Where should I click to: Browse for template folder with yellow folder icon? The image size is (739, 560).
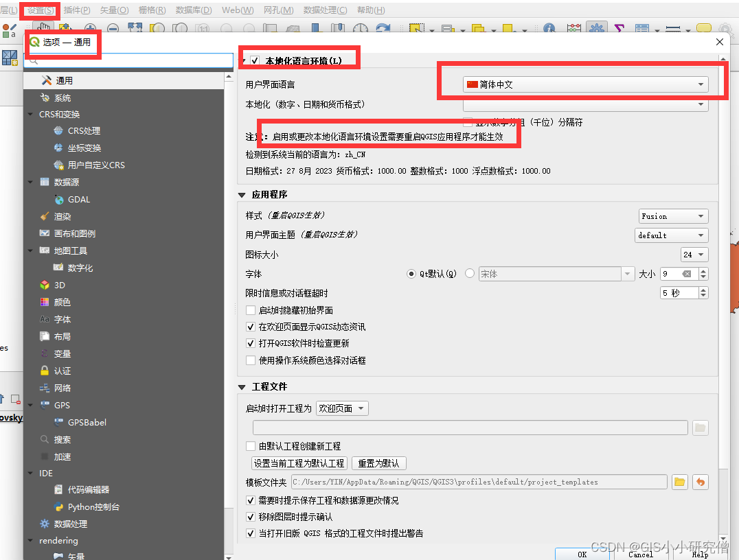click(680, 482)
